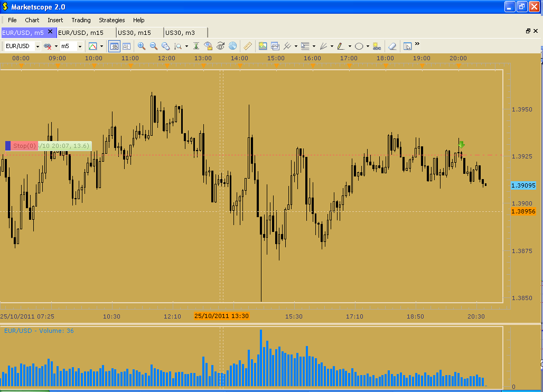Click the green arrow trade marker

461,144
